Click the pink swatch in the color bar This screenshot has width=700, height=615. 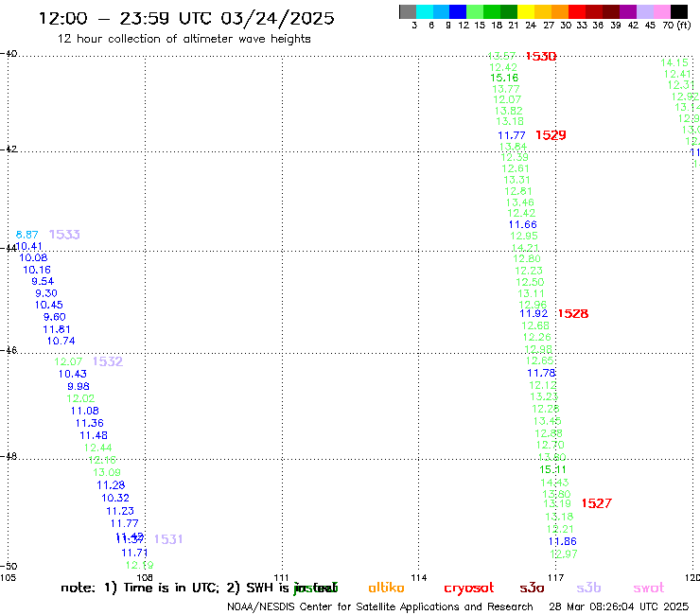coord(661,11)
